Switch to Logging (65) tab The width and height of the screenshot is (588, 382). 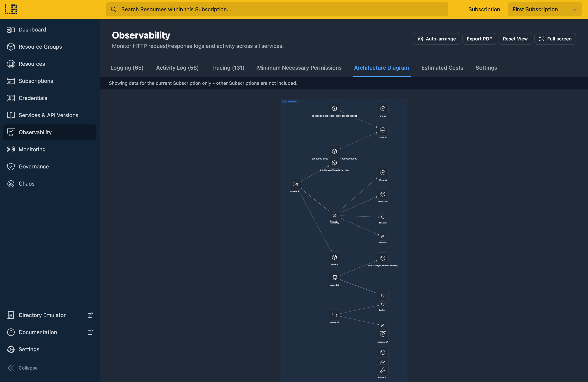click(127, 68)
